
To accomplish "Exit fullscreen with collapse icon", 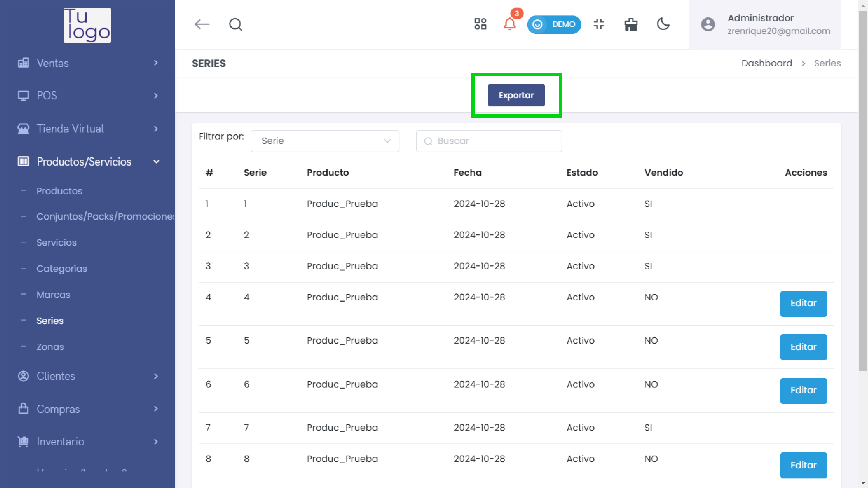I will pos(599,24).
